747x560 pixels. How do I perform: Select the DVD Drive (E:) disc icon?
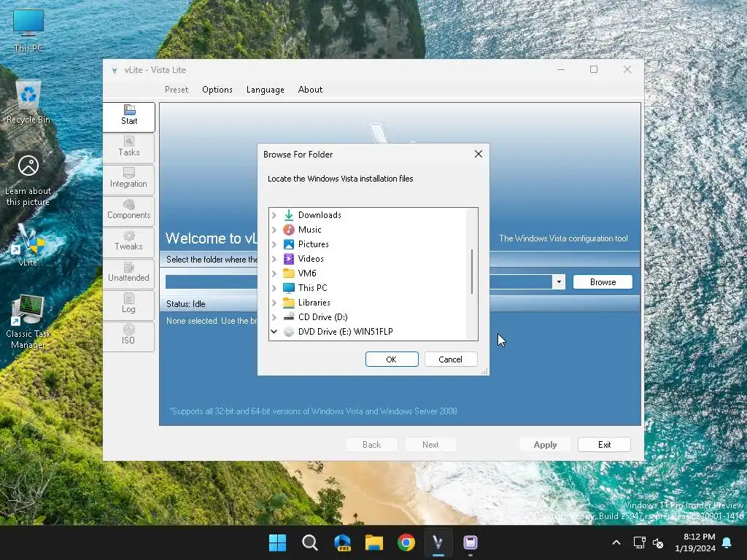289,332
